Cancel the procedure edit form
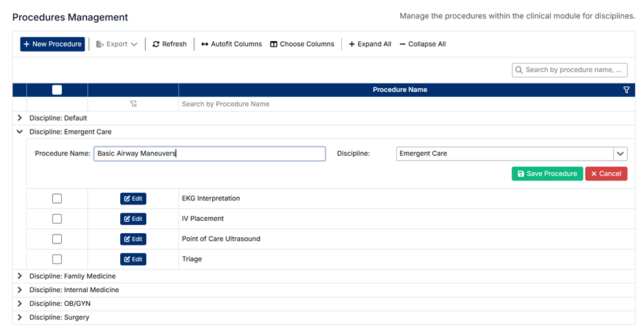This screenshot has width=644, height=334. (606, 174)
